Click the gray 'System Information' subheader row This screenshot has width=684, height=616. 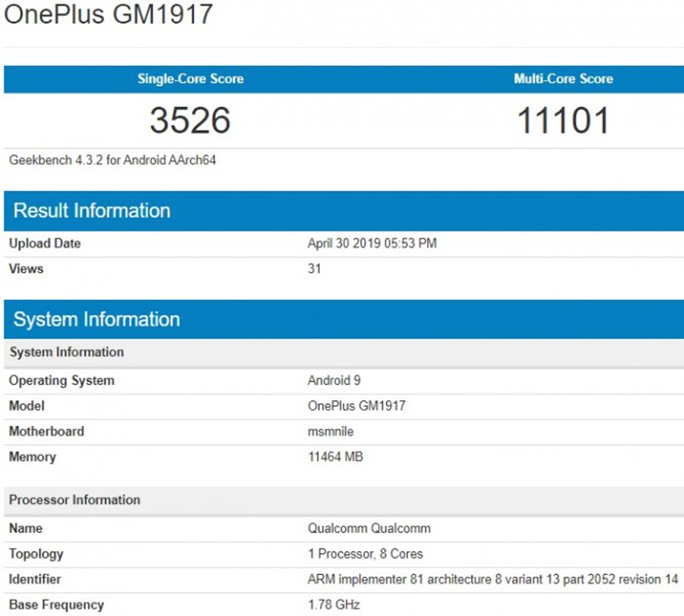[x=344, y=352]
